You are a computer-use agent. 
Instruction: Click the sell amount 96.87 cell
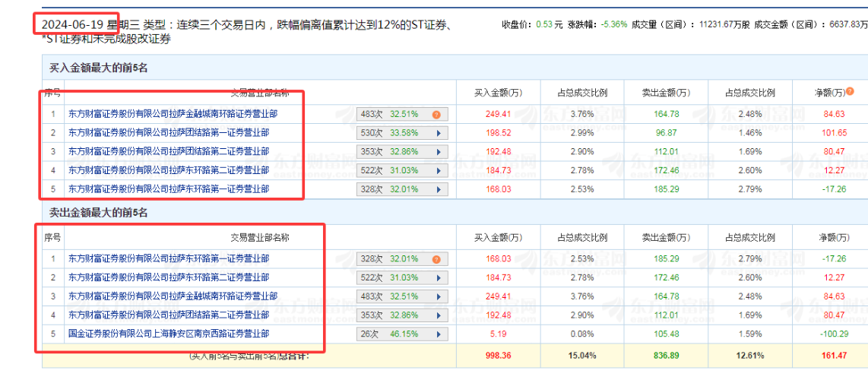666,133
